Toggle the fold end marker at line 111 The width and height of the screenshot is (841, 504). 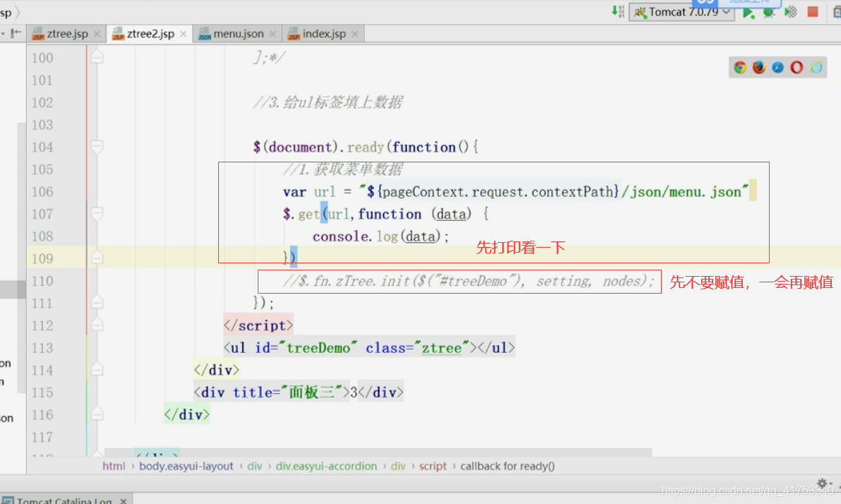click(97, 302)
